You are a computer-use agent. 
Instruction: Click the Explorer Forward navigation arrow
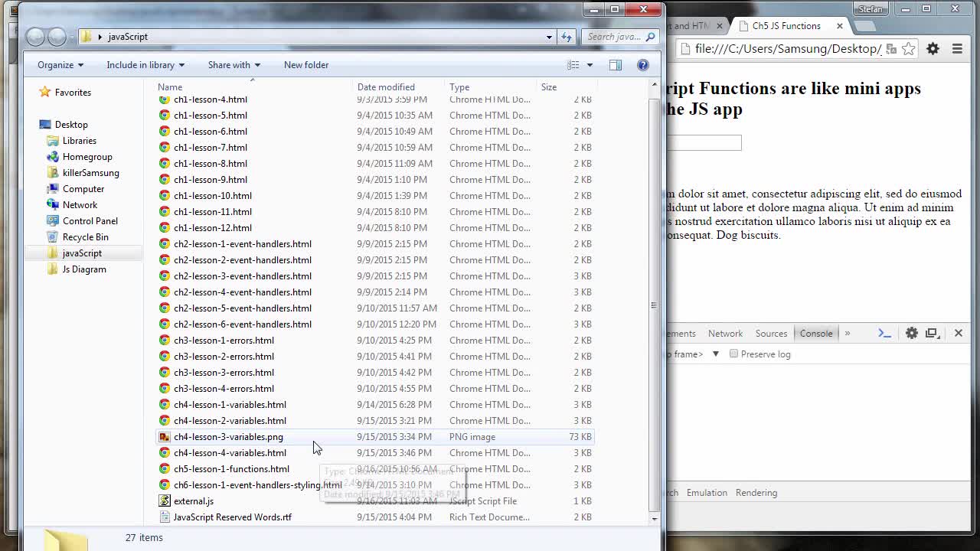(57, 37)
